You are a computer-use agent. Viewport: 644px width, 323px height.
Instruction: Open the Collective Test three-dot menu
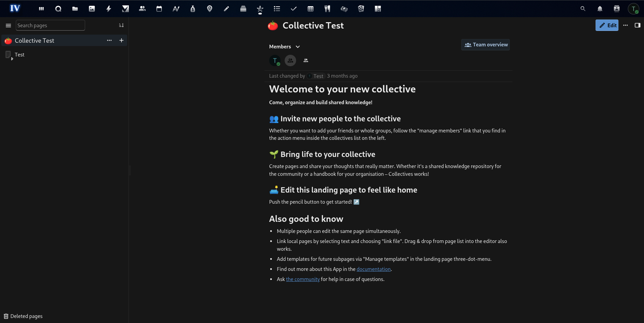[x=109, y=40]
